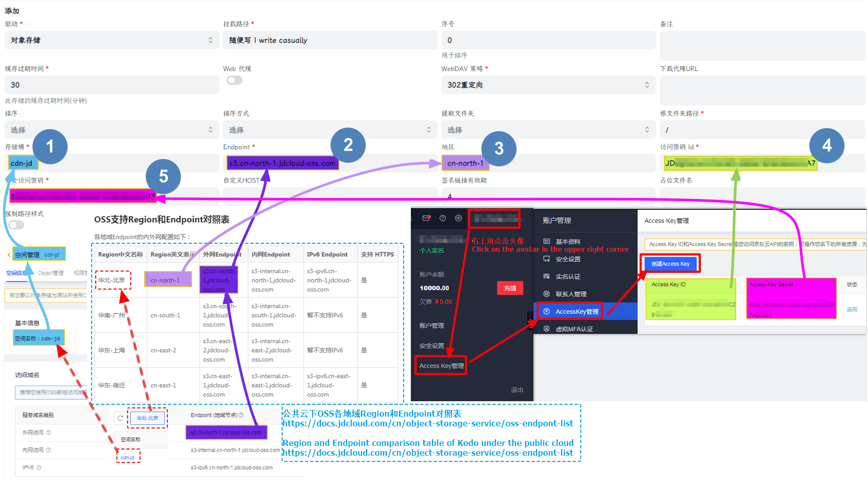Viewport: 868px width, 483px height.
Task: Select the 华北-北京 region selector
Action: tap(147, 418)
